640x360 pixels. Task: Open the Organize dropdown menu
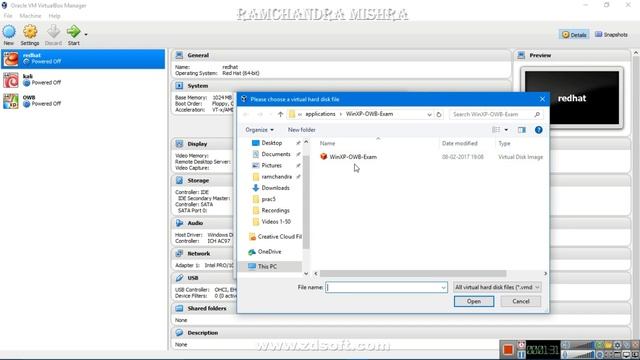[259, 130]
